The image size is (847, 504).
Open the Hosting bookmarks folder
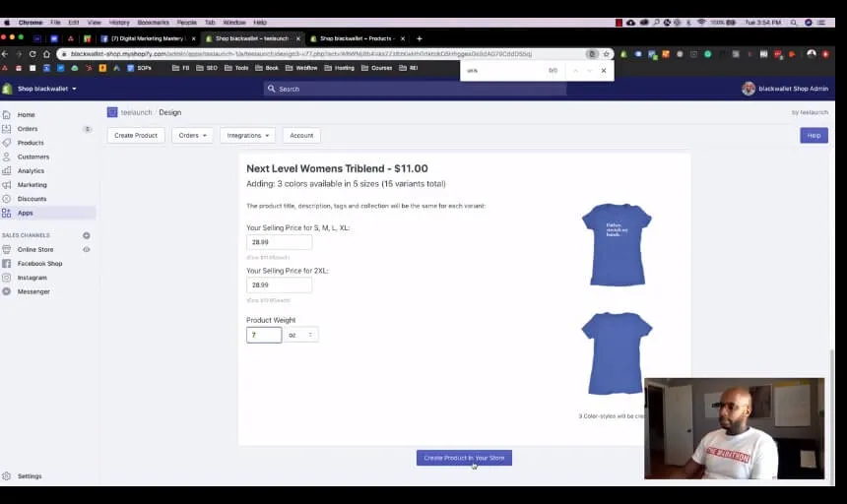[x=339, y=68]
